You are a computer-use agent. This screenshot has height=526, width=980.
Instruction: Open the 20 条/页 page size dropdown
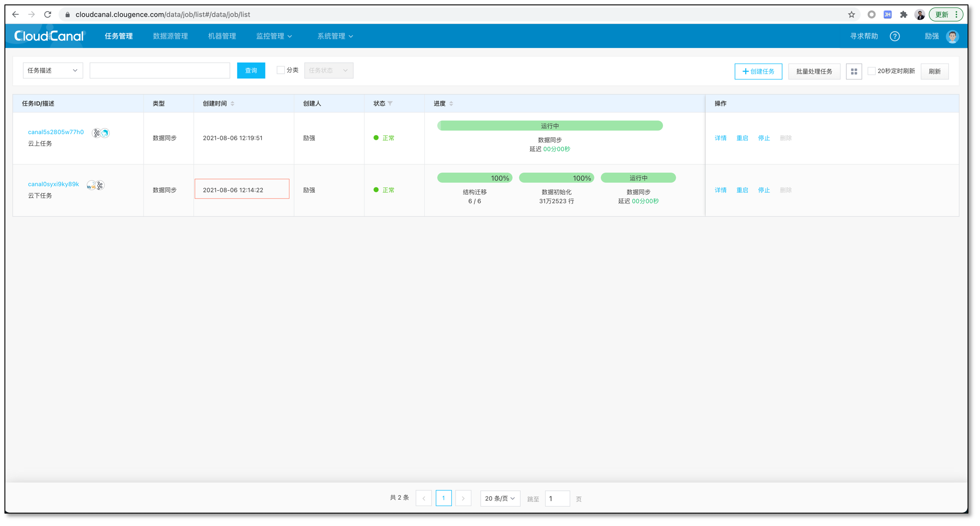coord(500,498)
